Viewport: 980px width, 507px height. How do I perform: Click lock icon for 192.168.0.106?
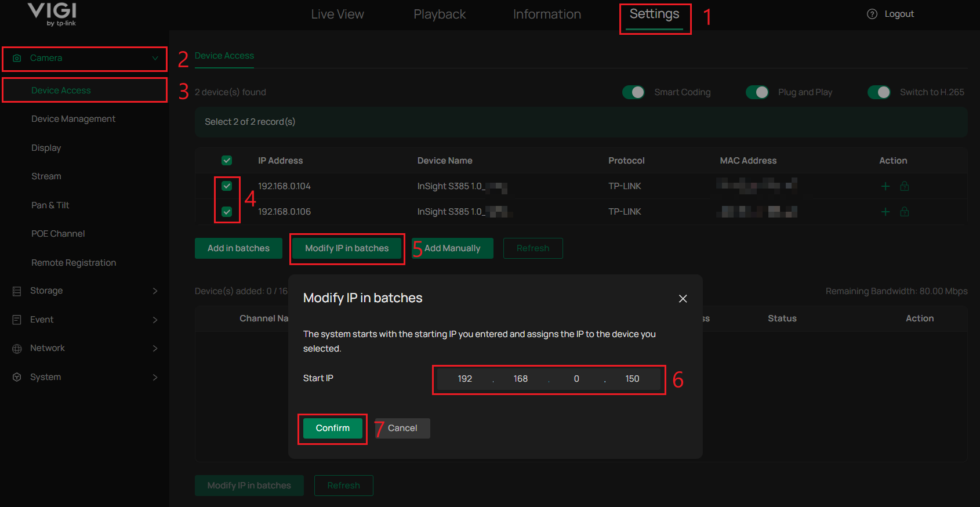(904, 212)
